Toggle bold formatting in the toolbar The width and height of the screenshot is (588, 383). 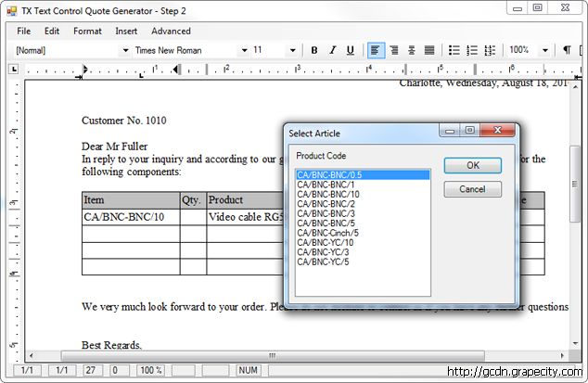(x=315, y=50)
